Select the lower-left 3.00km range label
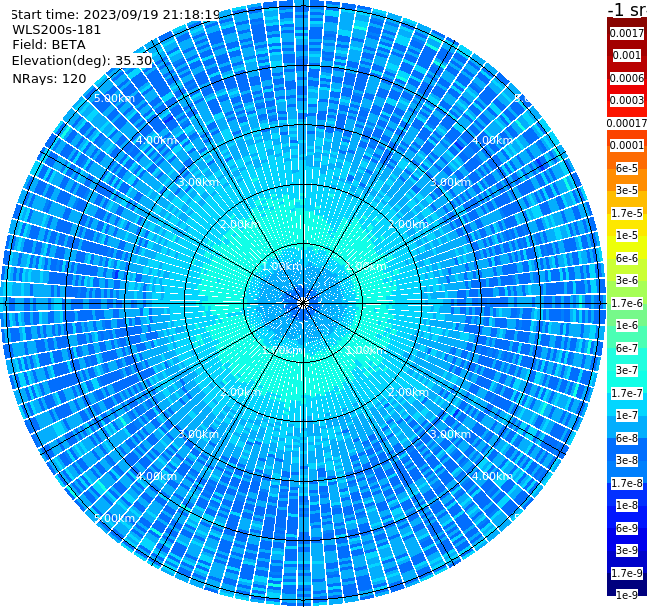Viewport: 647px width, 607px height. tap(198, 434)
